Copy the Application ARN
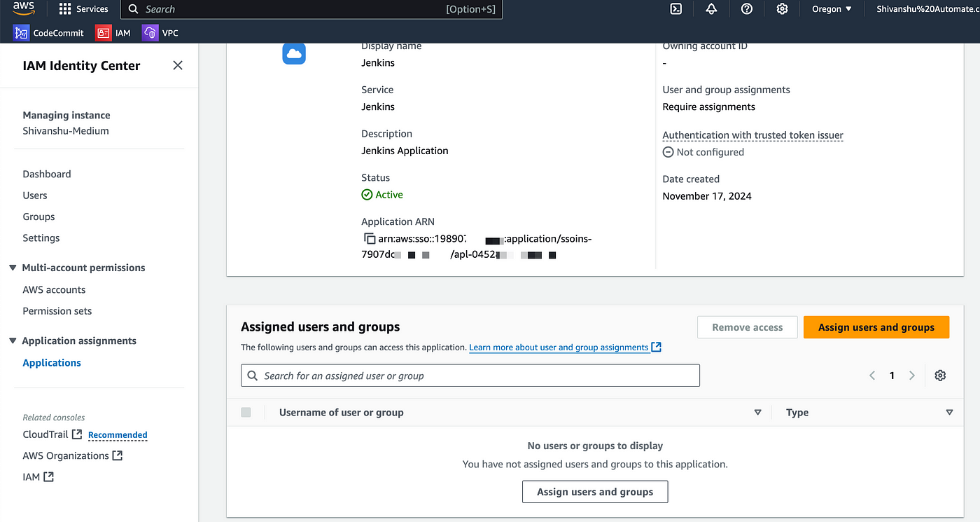Image resolution: width=980 pixels, height=522 pixels. pos(370,238)
